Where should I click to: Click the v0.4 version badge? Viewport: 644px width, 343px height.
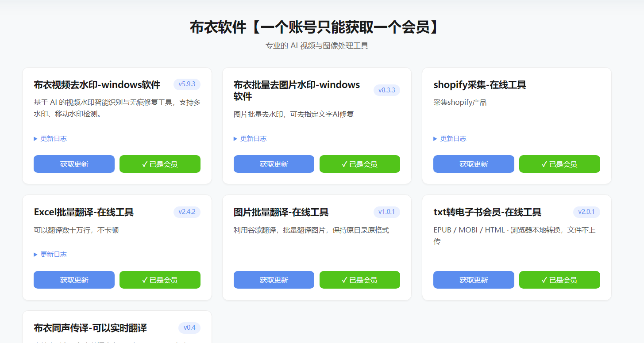[189, 328]
